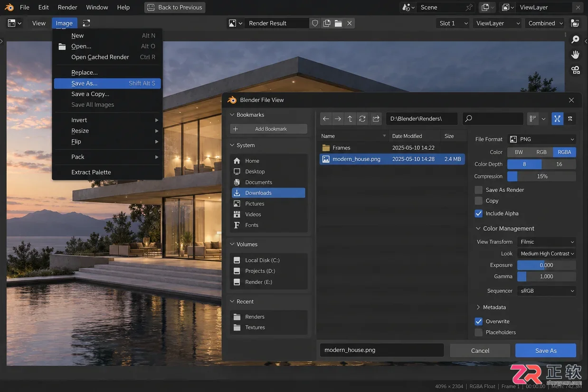Uncheck Include Alpha
Viewport: 588px width, 392px height.
(479, 213)
